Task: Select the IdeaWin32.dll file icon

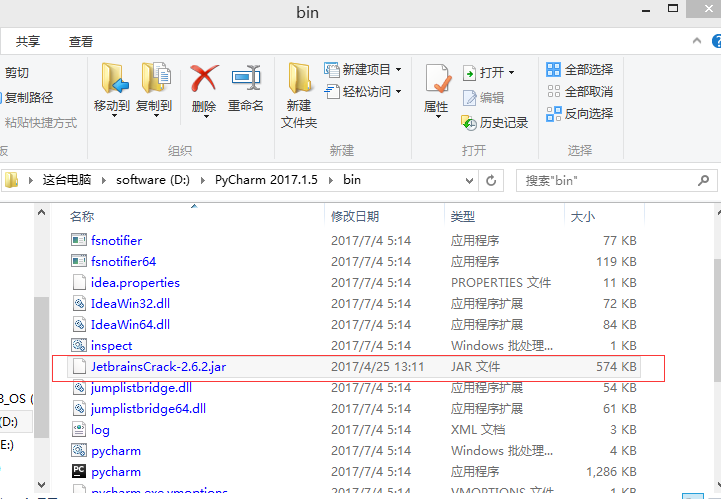Action: [x=79, y=304]
